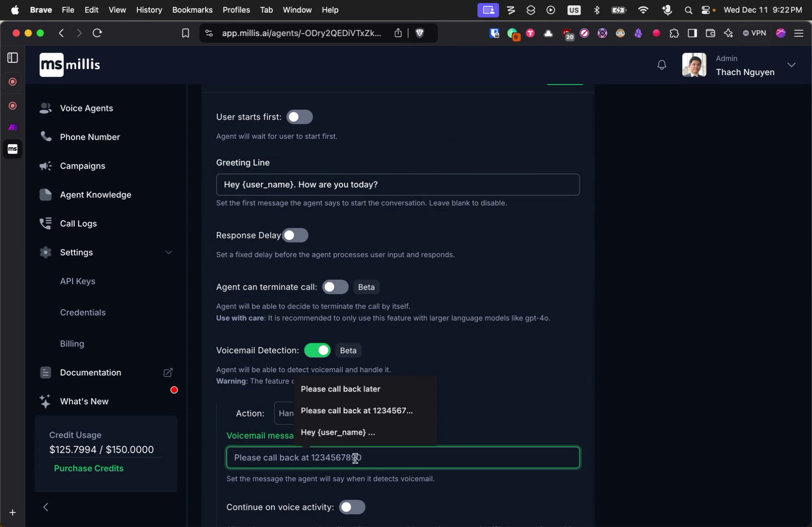
Task: View the Call Logs
Action: [x=79, y=223]
